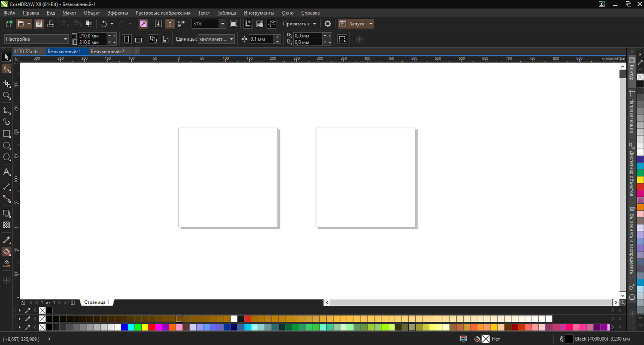The image size is (644, 345).
Task: Select the Страница 1 page tab
Action: (x=97, y=303)
